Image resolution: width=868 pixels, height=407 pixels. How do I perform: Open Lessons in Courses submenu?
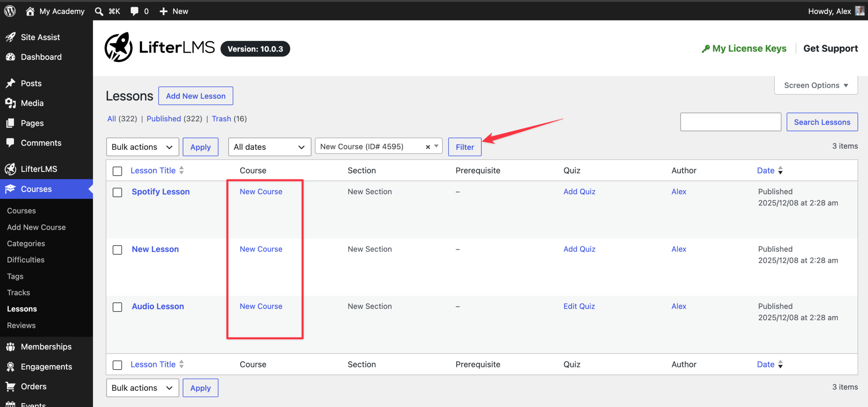pos(22,309)
